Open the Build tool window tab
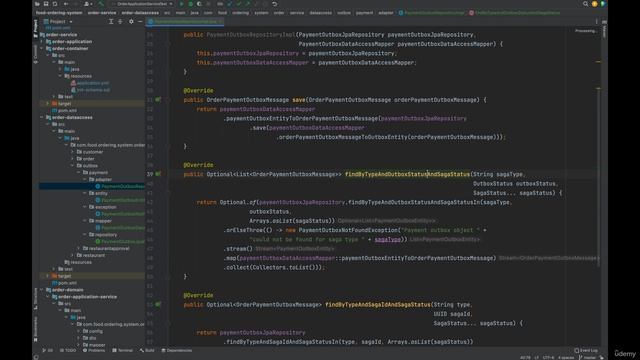 click(147, 350)
